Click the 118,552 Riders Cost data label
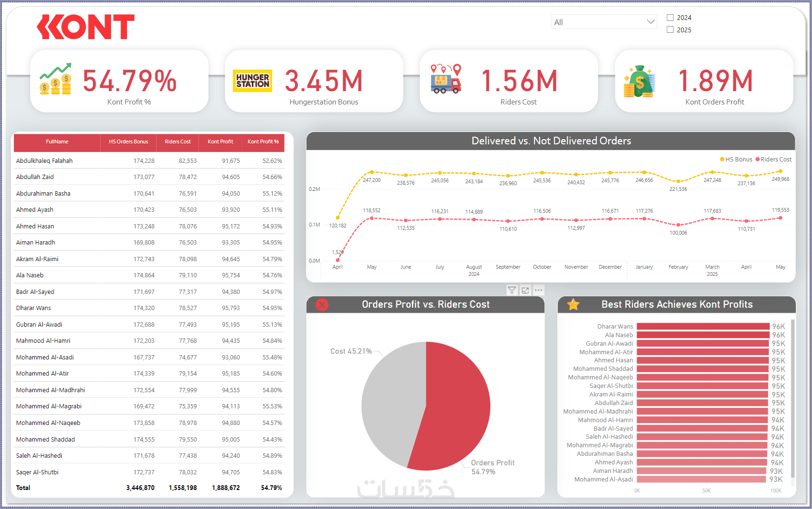This screenshot has height=509, width=812. point(372,210)
